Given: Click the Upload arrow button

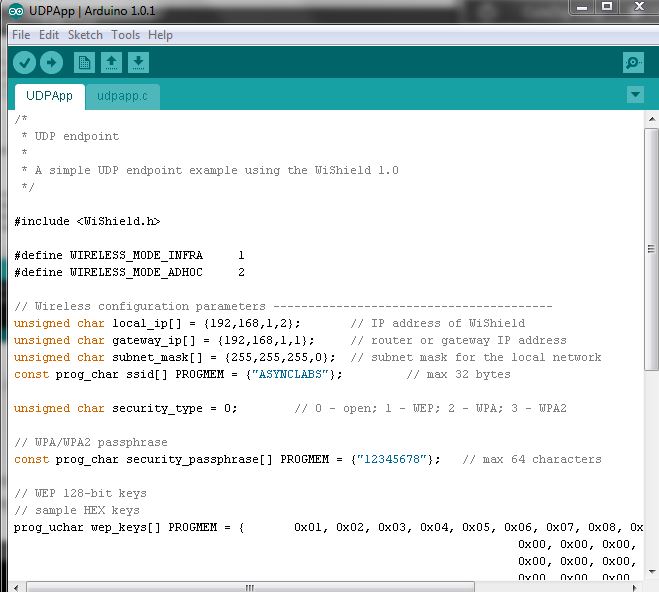Looking at the screenshot, I should [x=51, y=63].
